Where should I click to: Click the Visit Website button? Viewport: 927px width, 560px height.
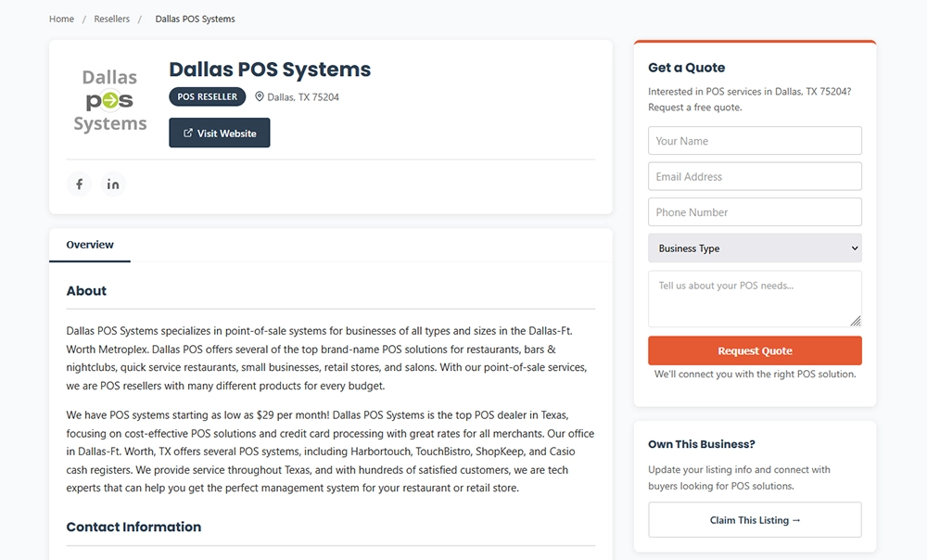pos(219,133)
